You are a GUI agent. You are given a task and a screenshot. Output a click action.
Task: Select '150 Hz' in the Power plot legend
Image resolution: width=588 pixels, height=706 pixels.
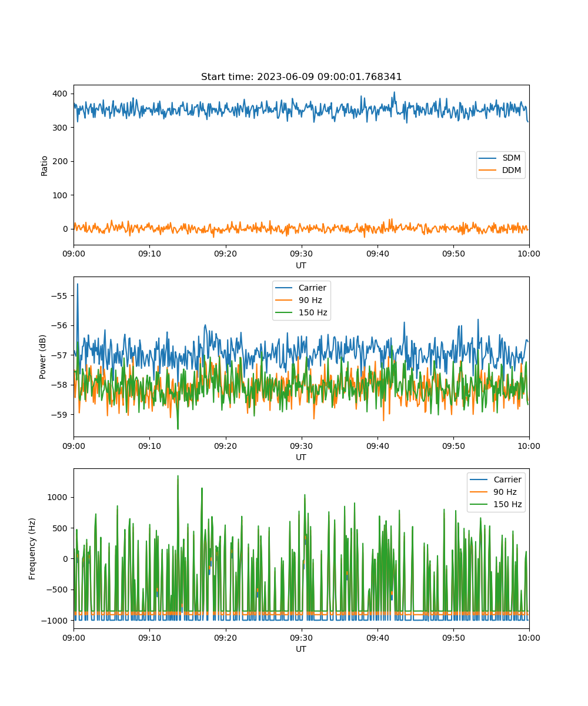coord(312,312)
